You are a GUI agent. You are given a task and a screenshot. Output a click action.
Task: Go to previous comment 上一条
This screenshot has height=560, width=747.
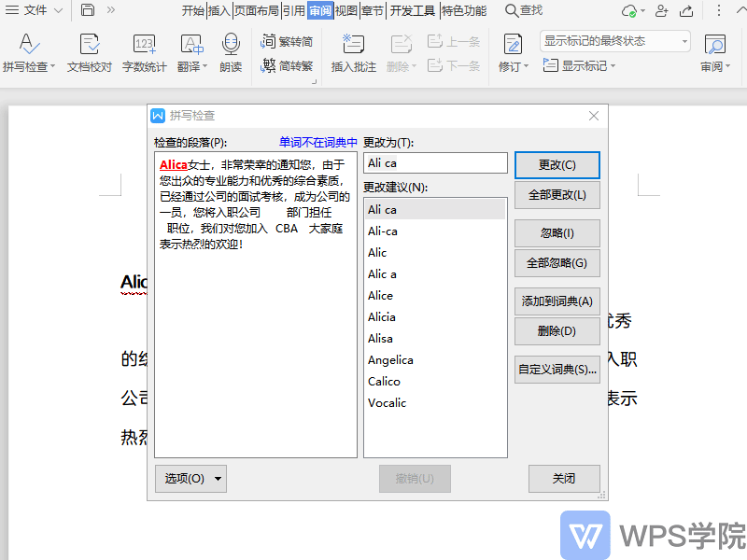point(453,41)
